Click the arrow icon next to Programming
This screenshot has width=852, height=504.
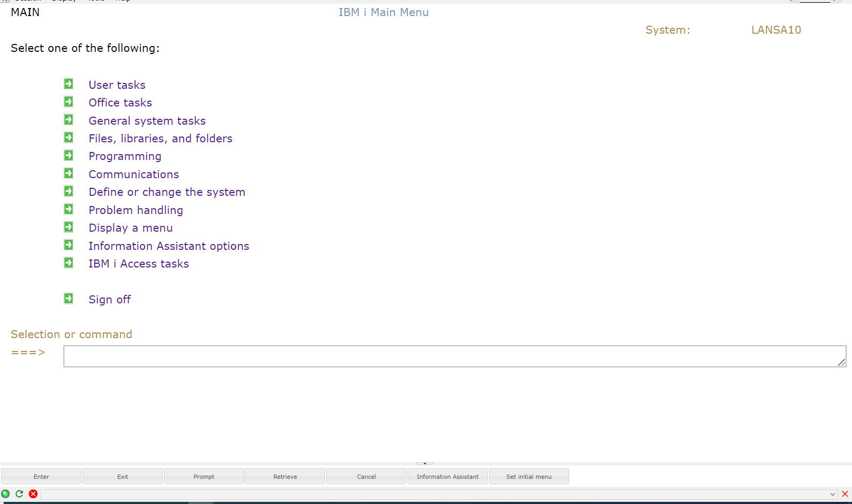69,156
